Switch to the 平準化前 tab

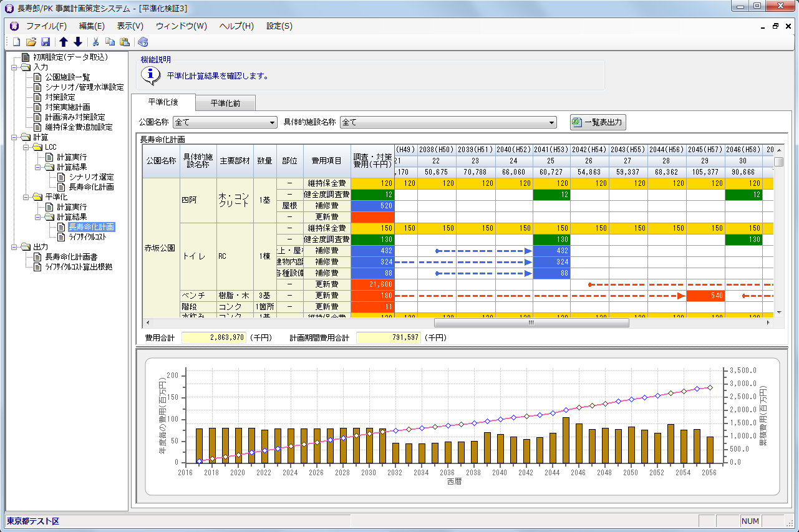coord(225,103)
